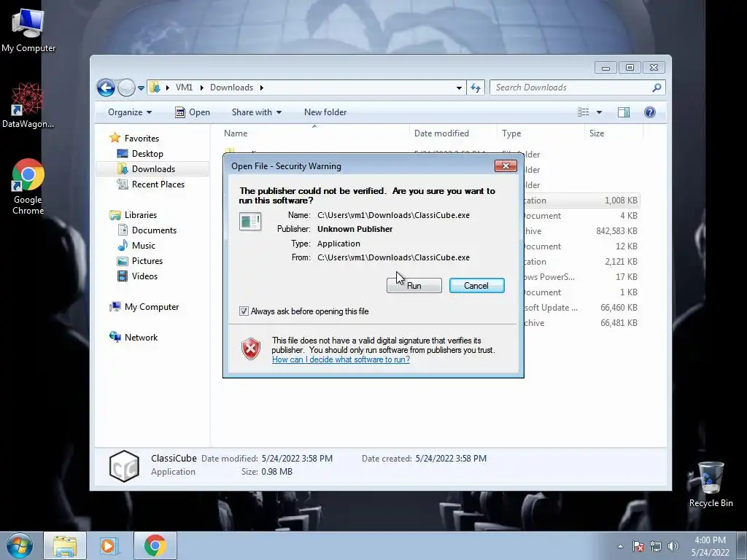Change view using the view icon
Viewport: 747px width, 560px height.
[x=583, y=112]
